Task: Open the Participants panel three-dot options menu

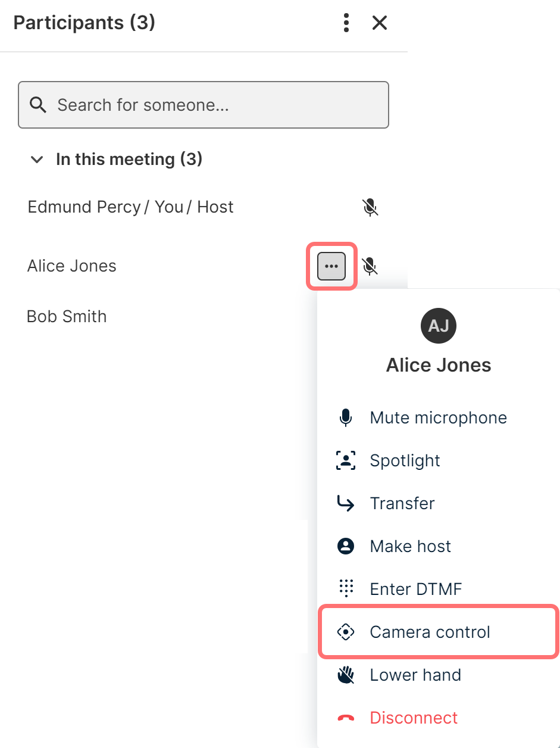Action: point(346,23)
